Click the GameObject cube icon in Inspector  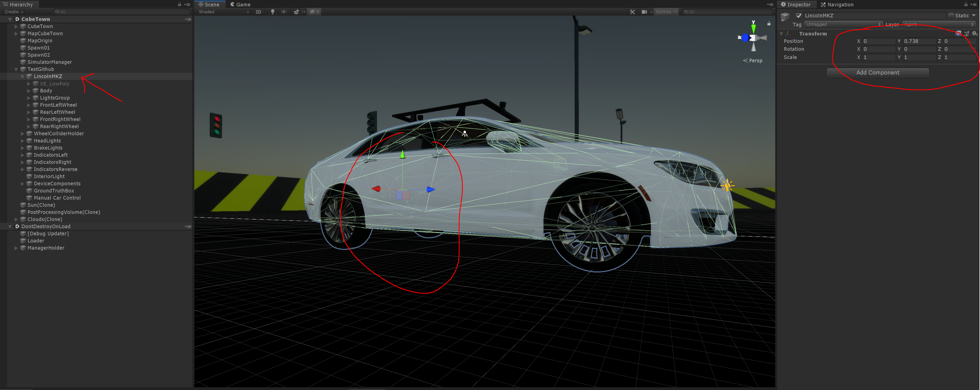pos(785,17)
